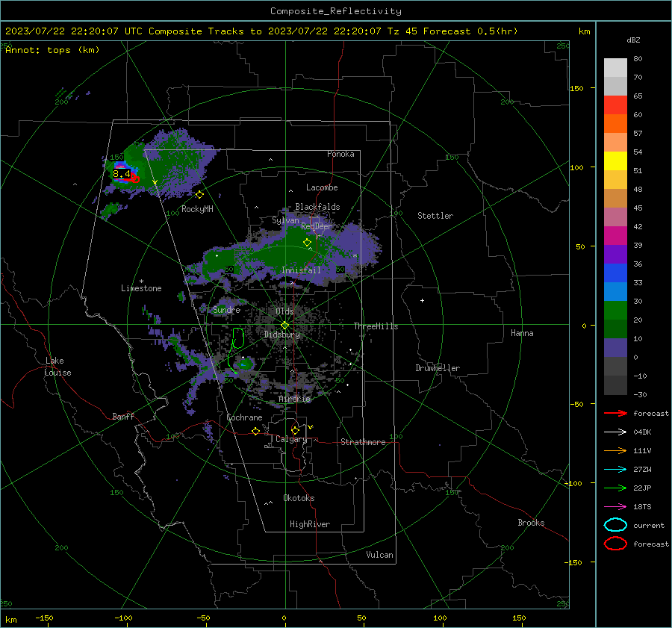Click the Strathmore map label
The height and width of the screenshot is (628, 672).
(363, 442)
